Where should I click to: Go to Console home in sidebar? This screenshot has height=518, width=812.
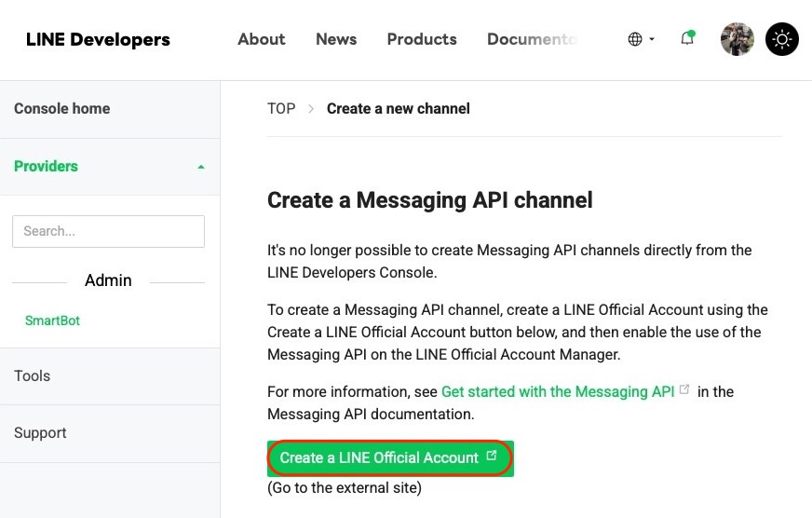[62, 109]
